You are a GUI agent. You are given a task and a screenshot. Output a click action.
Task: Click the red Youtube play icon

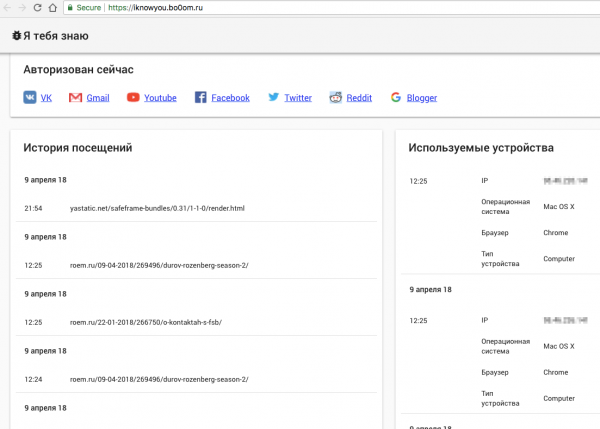coord(133,97)
